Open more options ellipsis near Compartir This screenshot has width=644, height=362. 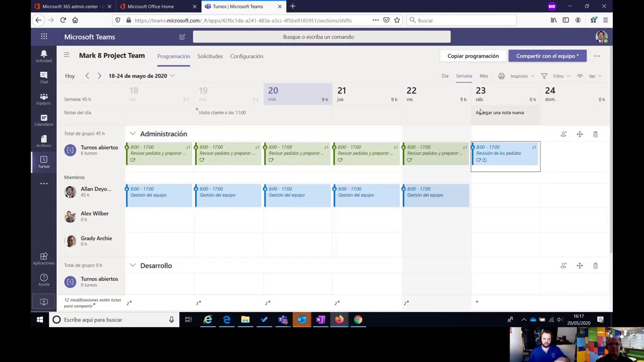pos(597,56)
